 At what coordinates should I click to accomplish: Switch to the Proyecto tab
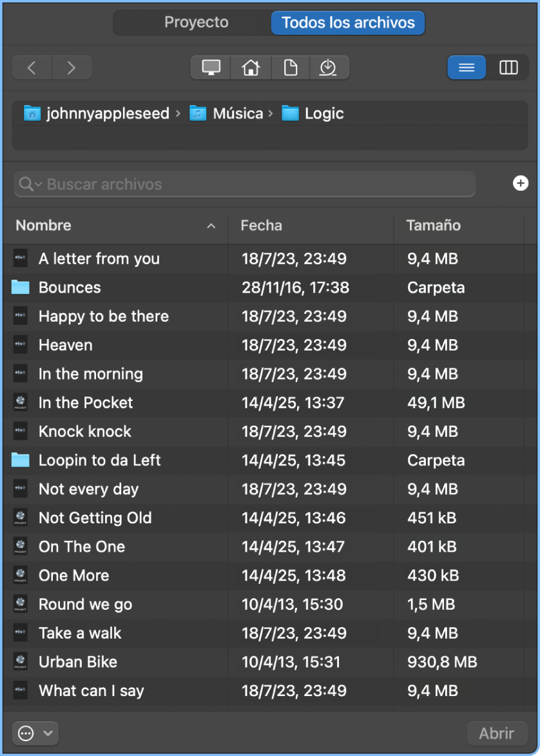pos(196,23)
